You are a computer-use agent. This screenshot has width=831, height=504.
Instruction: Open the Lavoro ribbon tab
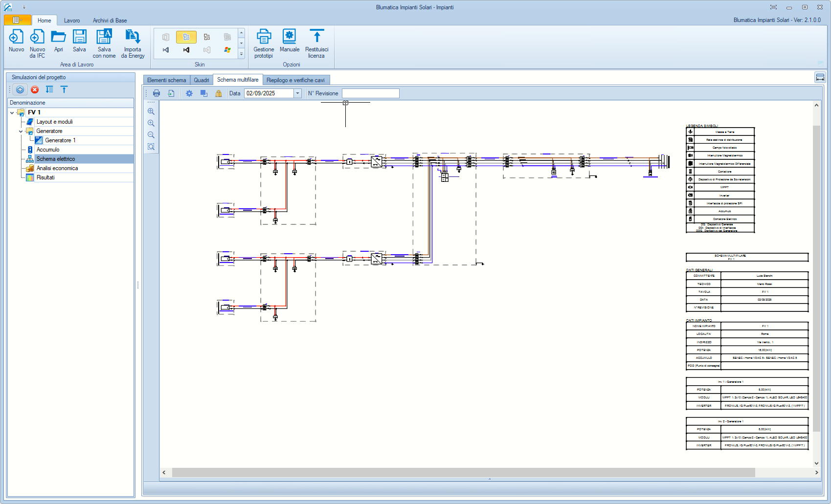tap(71, 20)
